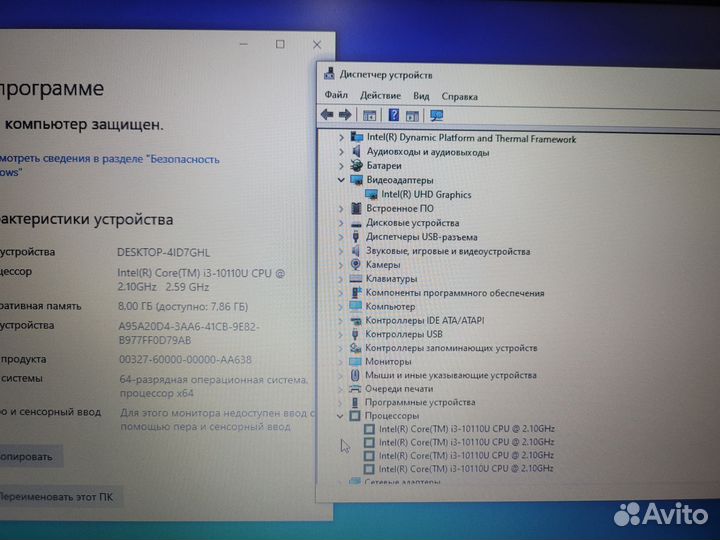Expand the Клавиатуры node
The width and height of the screenshot is (720, 540).
coord(340,279)
